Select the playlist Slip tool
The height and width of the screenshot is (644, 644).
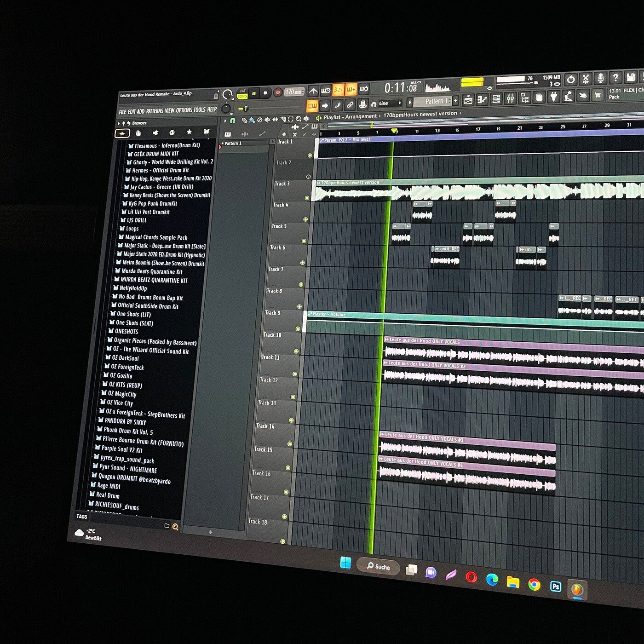coord(275,120)
